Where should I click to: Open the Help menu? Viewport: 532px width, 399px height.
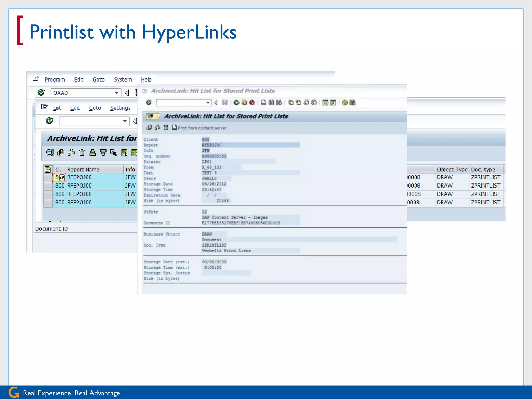[146, 79]
